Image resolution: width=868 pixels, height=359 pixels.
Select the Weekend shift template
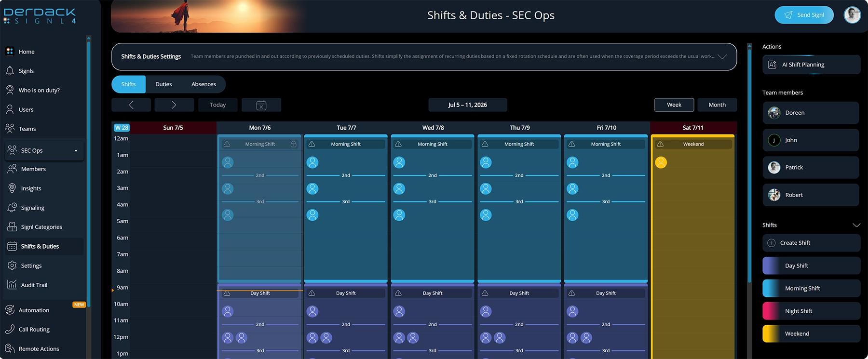pyautogui.click(x=812, y=333)
